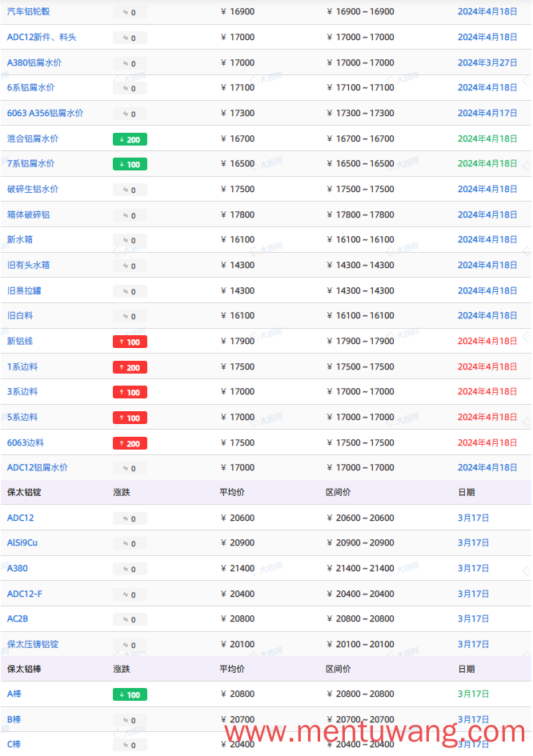
Task: Open the A380 ingot link
Action: coord(18,569)
